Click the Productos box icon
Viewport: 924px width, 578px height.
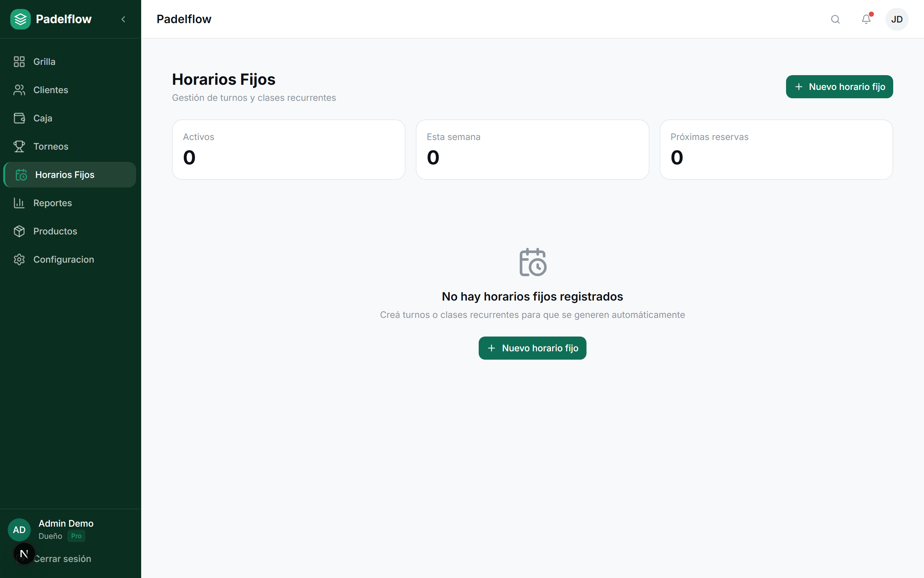click(19, 231)
